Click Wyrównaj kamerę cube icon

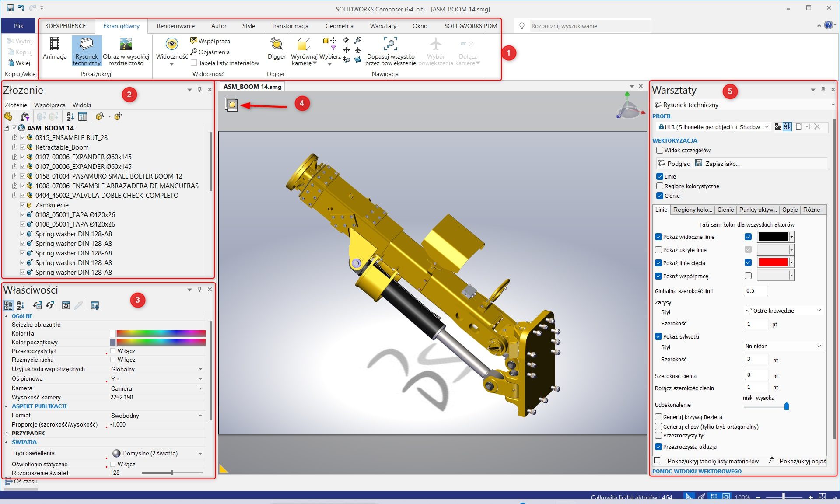click(x=304, y=44)
